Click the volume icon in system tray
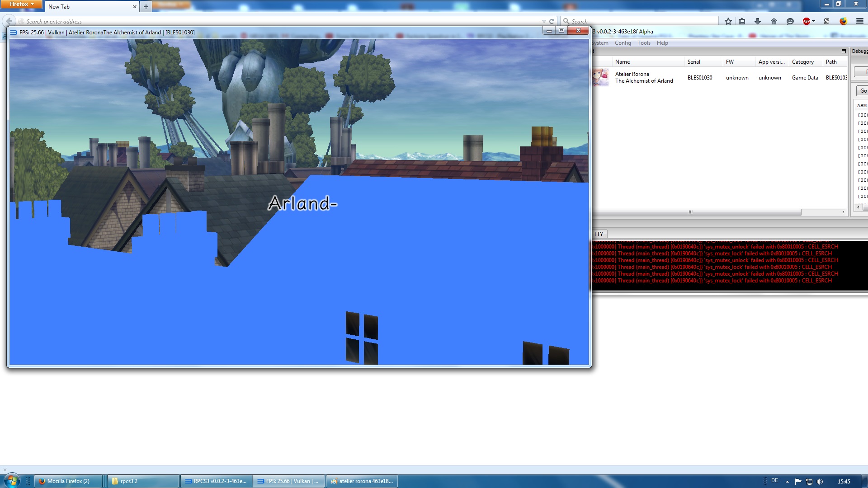The width and height of the screenshot is (868, 488). point(820,481)
